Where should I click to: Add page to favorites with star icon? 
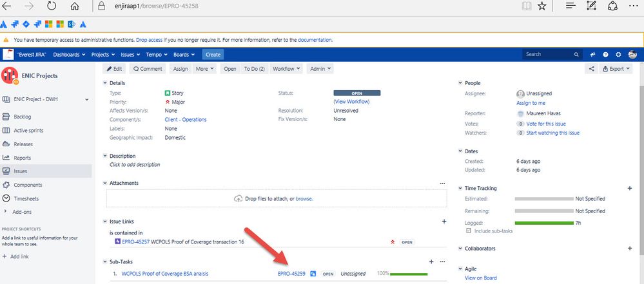[542, 6]
